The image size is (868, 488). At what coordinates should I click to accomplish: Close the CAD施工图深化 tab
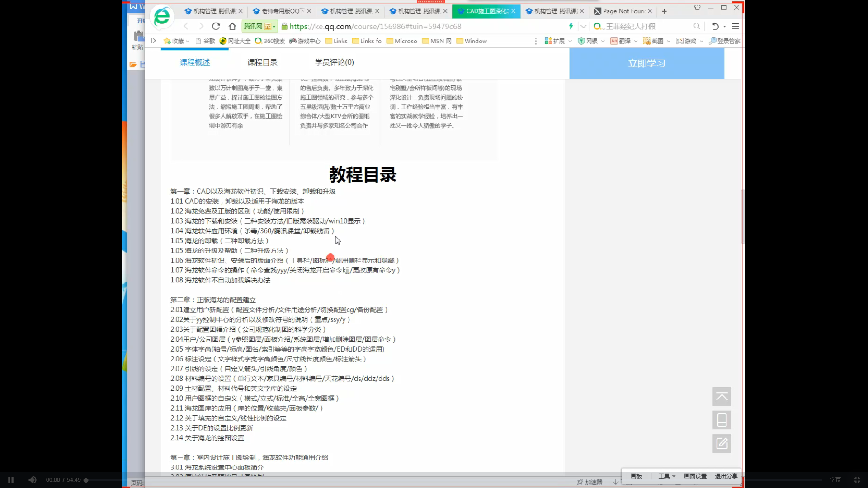pos(513,11)
